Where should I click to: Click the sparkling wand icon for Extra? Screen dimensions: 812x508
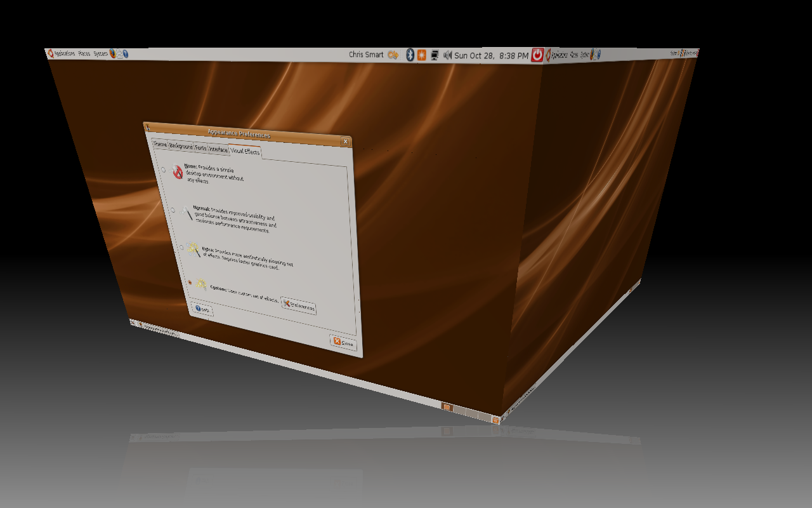click(x=193, y=249)
